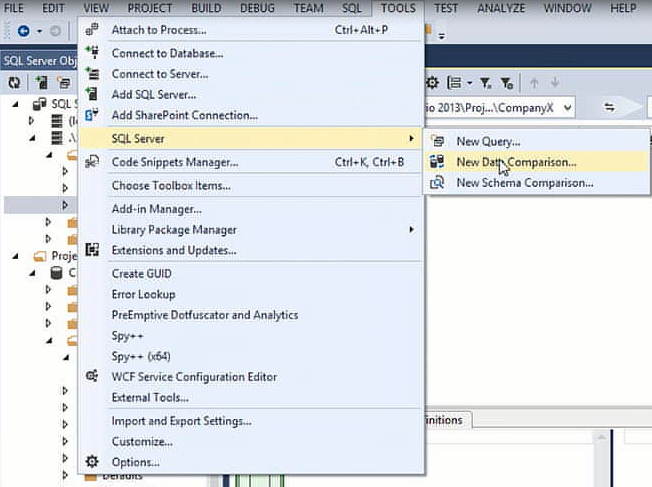
Task: Click the Add SharePoint Connection icon
Action: (92, 115)
